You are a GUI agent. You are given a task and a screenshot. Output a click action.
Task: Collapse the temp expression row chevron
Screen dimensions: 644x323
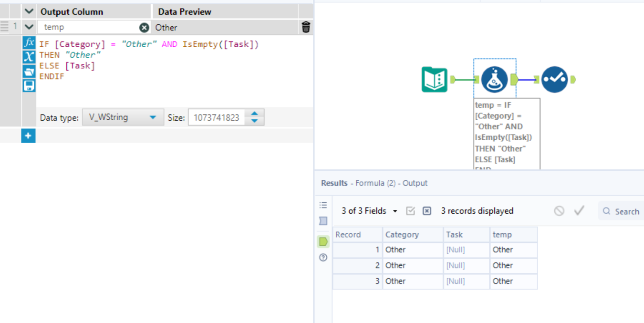point(28,27)
